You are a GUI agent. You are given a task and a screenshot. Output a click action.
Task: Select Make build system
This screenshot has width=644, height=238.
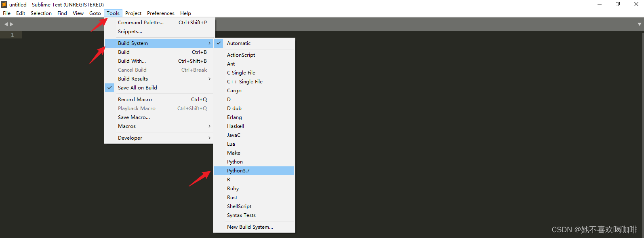[x=254, y=153]
